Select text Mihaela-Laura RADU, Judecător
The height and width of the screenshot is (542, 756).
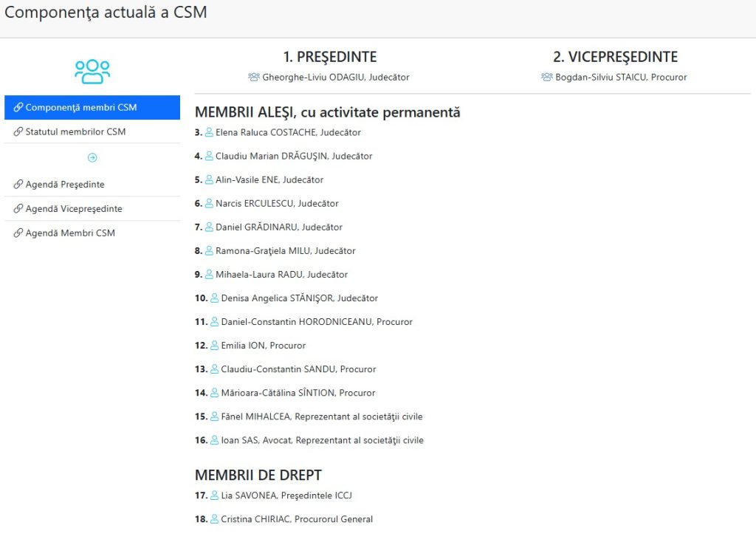281,275
